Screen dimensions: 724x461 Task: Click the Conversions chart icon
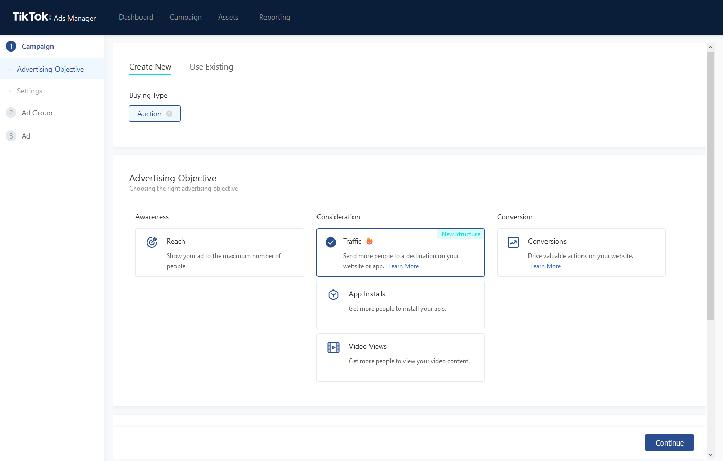[x=513, y=242]
